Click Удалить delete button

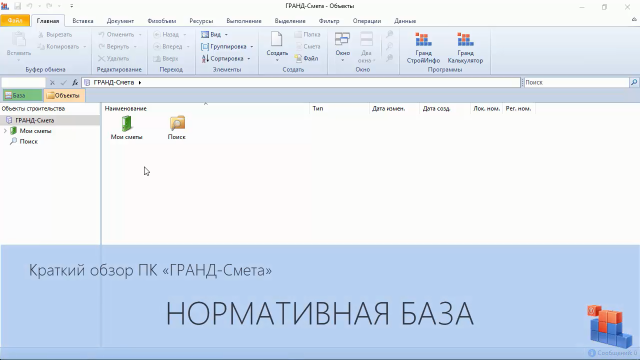(114, 58)
